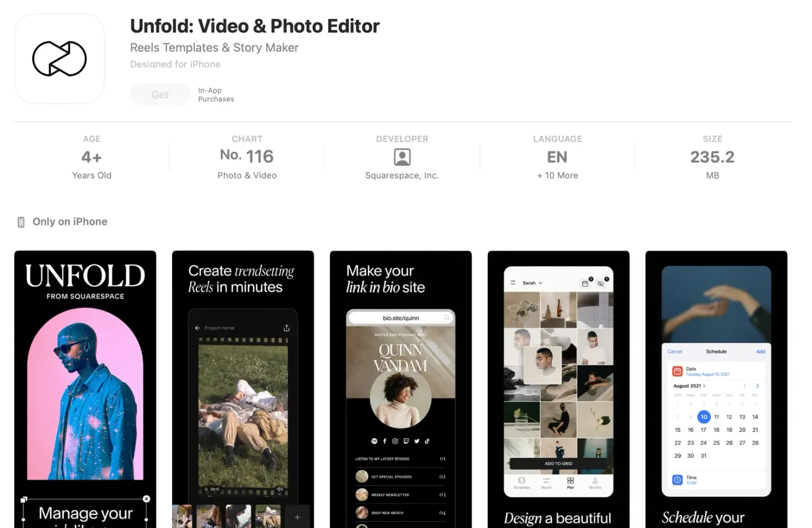Click the "Only on iPhone" text
812x528 pixels.
point(70,222)
